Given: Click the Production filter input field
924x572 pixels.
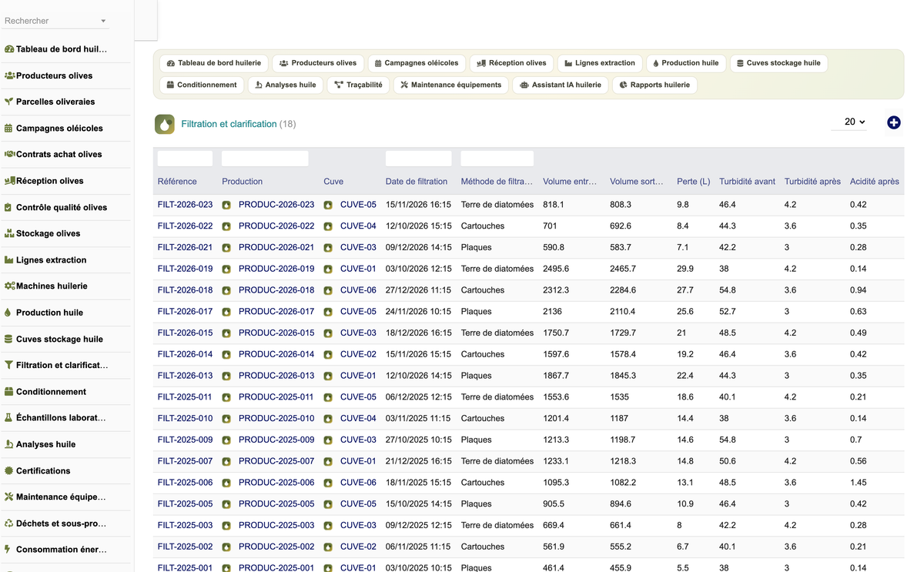Looking at the screenshot, I should pyautogui.click(x=265, y=159).
